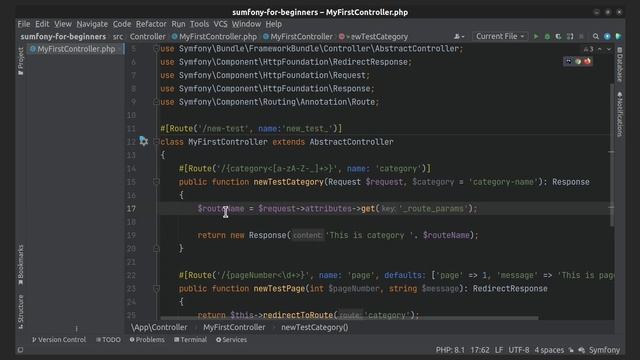
Task: Open the Structure tool window sidebar
Action: pos(21,312)
